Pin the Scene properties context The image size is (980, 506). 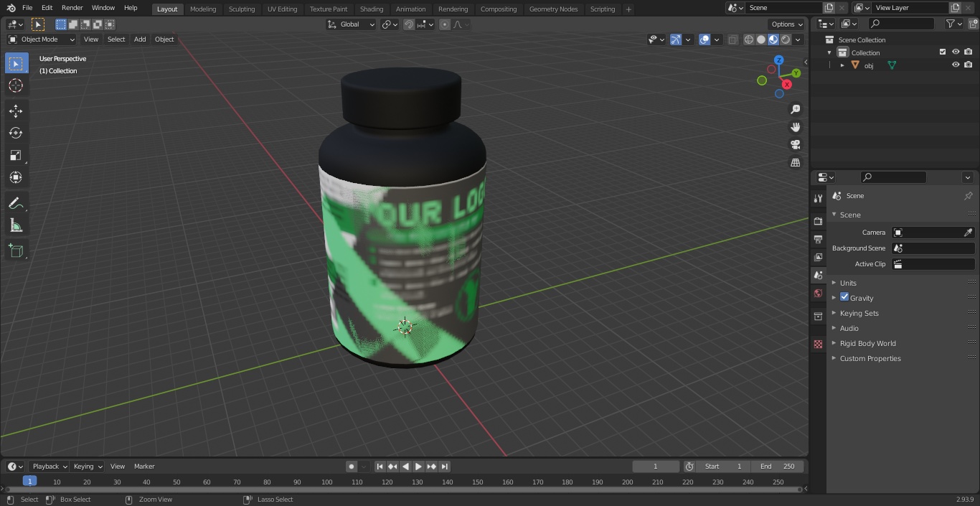pyautogui.click(x=968, y=195)
